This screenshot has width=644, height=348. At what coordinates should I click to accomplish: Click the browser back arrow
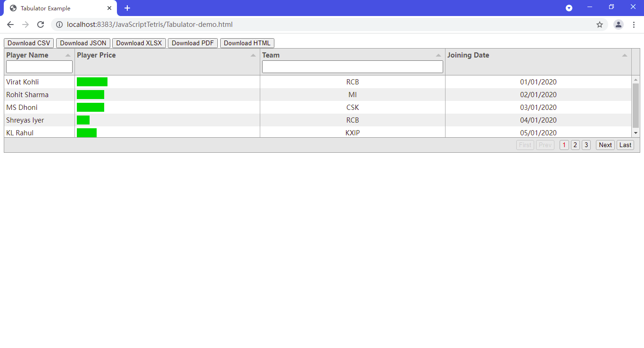pos(10,25)
